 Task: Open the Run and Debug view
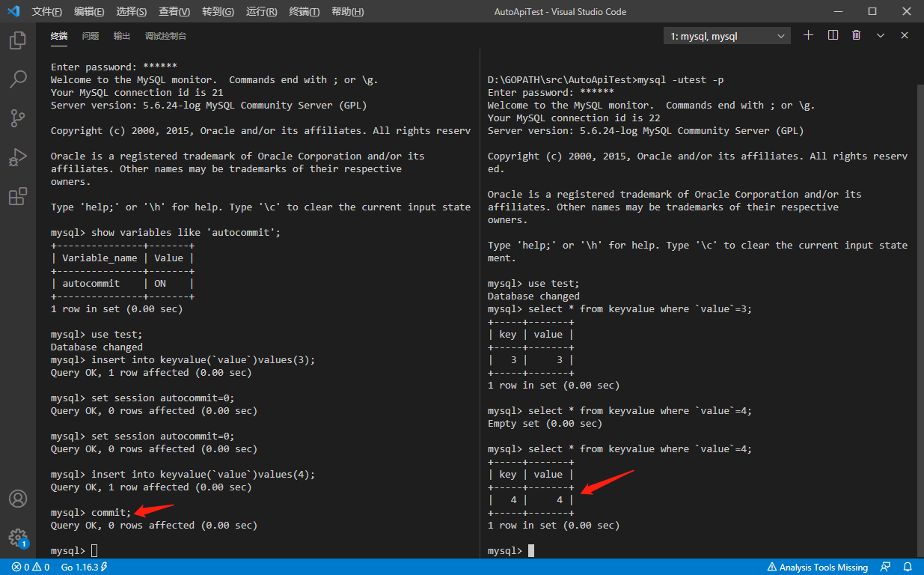[x=18, y=157]
